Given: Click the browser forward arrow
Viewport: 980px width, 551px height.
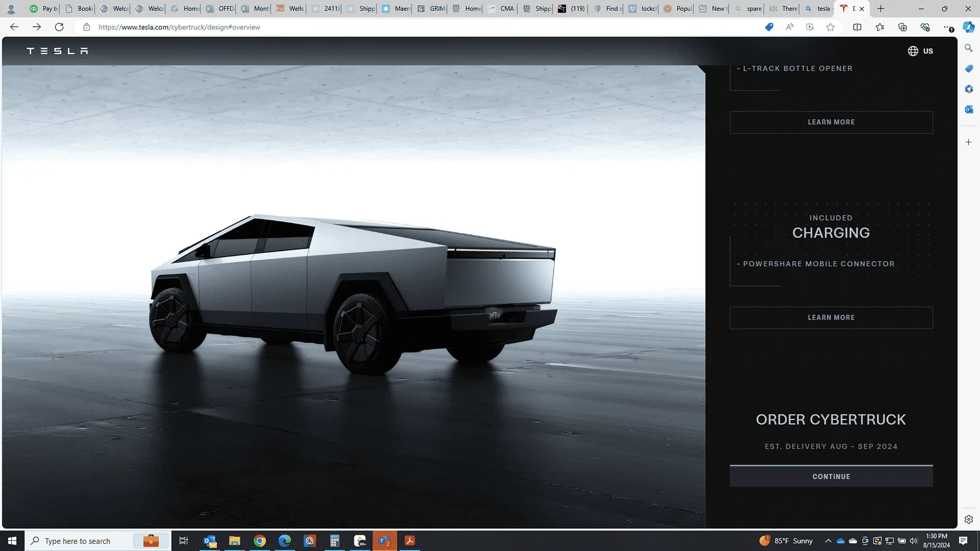Looking at the screenshot, I should pyautogui.click(x=37, y=27).
